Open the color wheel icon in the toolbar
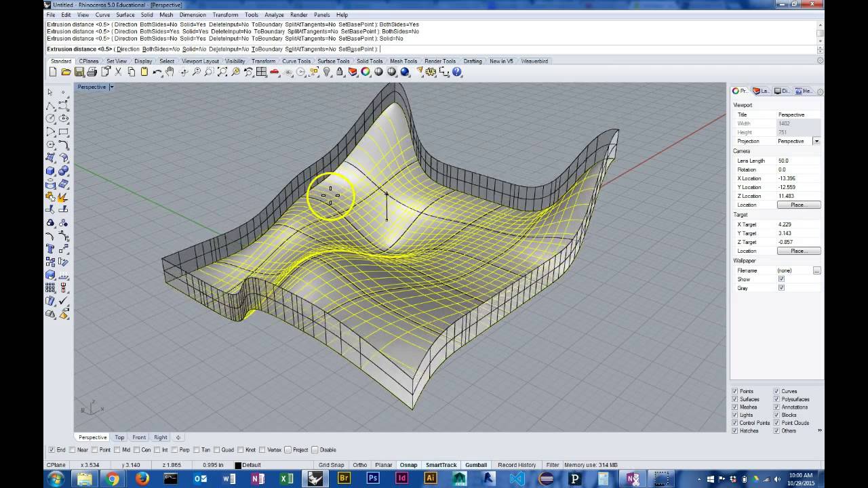Viewport: 868px width, 488px height. pyautogui.click(x=365, y=72)
